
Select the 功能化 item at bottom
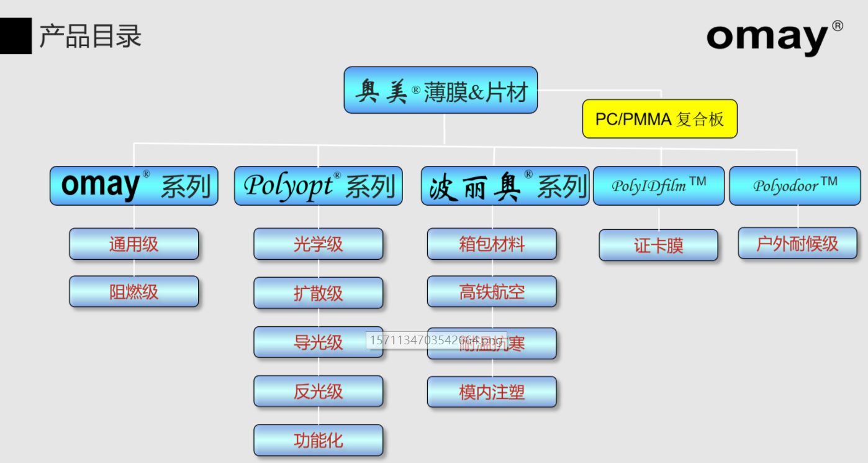click(x=318, y=439)
